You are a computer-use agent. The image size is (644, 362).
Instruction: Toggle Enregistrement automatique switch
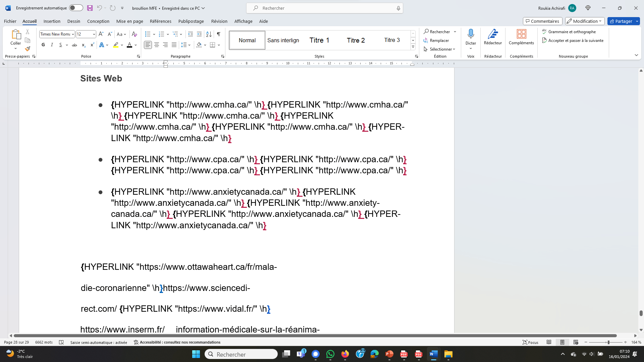pyautogui.click(x=76, y=8)
